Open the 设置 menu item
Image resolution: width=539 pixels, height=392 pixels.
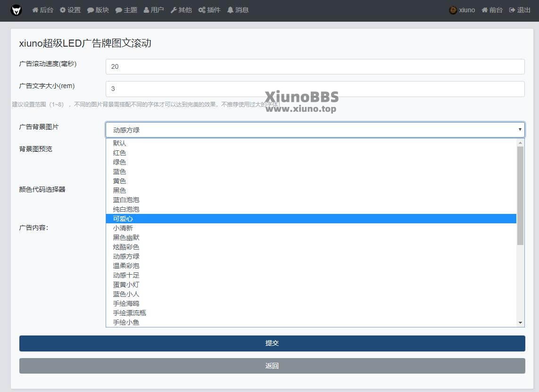click(70, 10)
